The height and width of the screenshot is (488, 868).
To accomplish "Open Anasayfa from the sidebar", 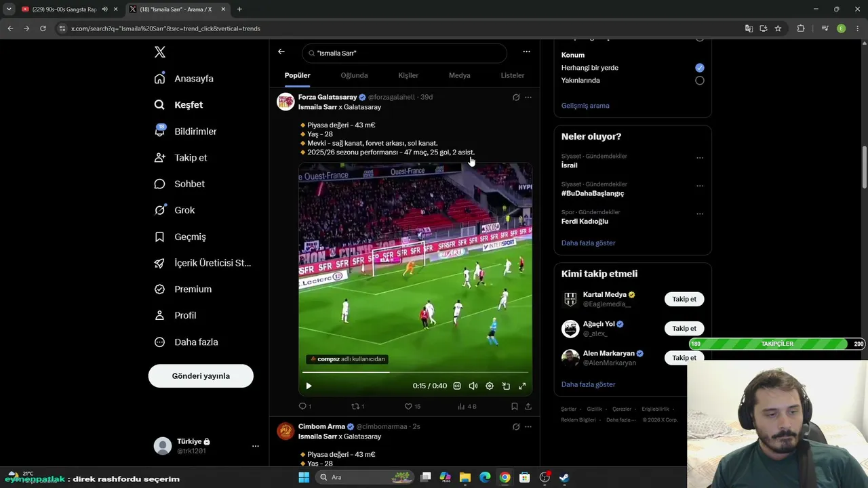I will (x=184, y=79).
